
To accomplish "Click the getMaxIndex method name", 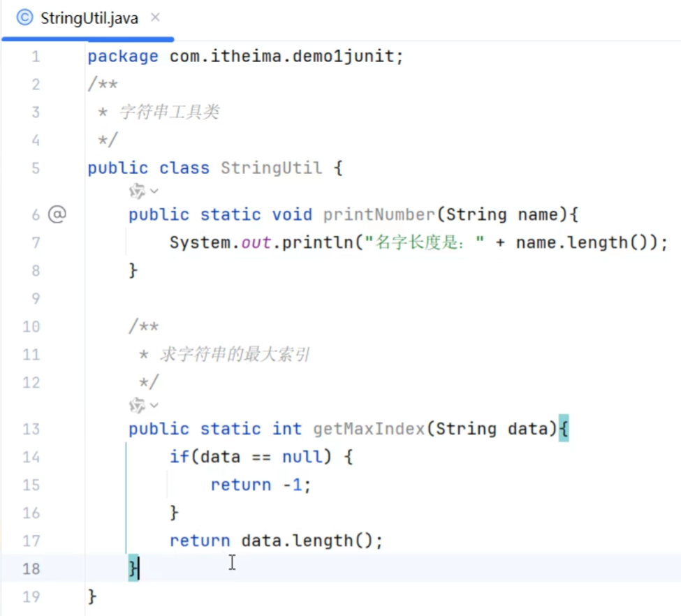I will pos(369,430).
